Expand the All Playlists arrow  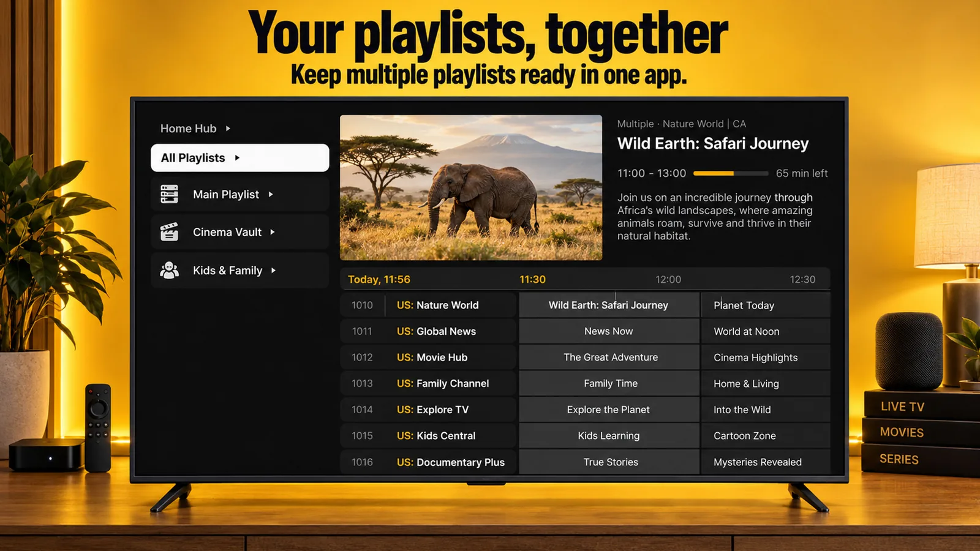click(237, 158)
